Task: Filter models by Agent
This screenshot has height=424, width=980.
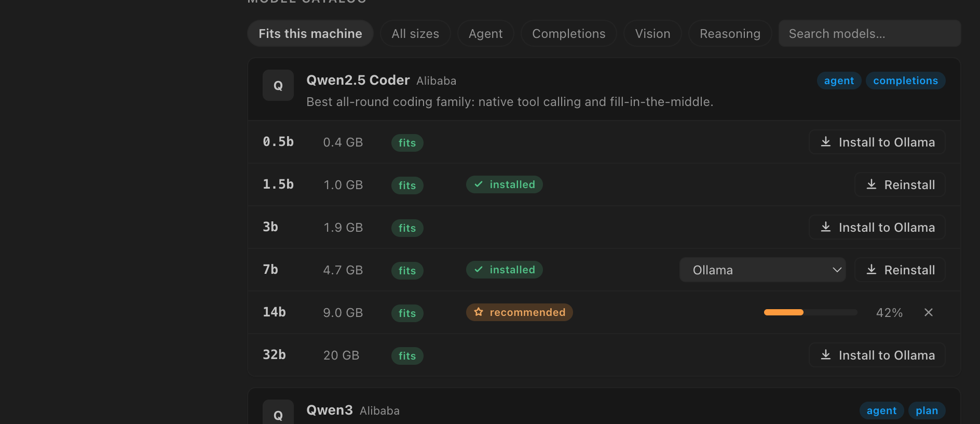Action: pos(486,34)
